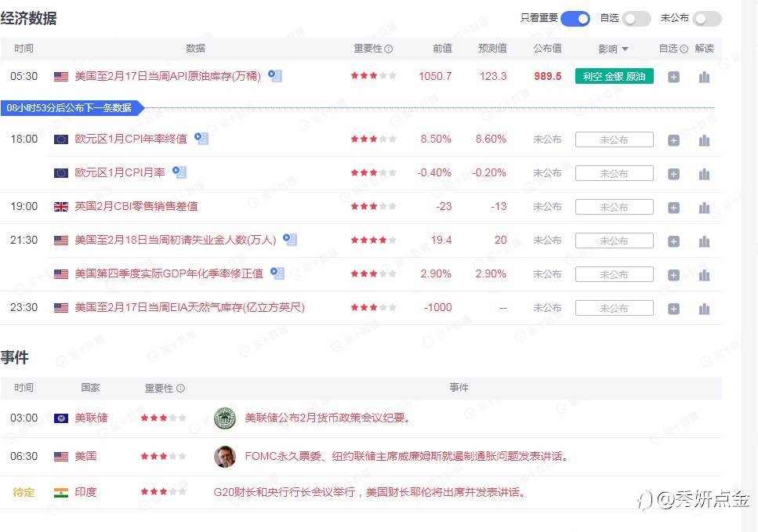Open chart icon for API原油库存 row
758x532 pixels.
pos(705,77)
